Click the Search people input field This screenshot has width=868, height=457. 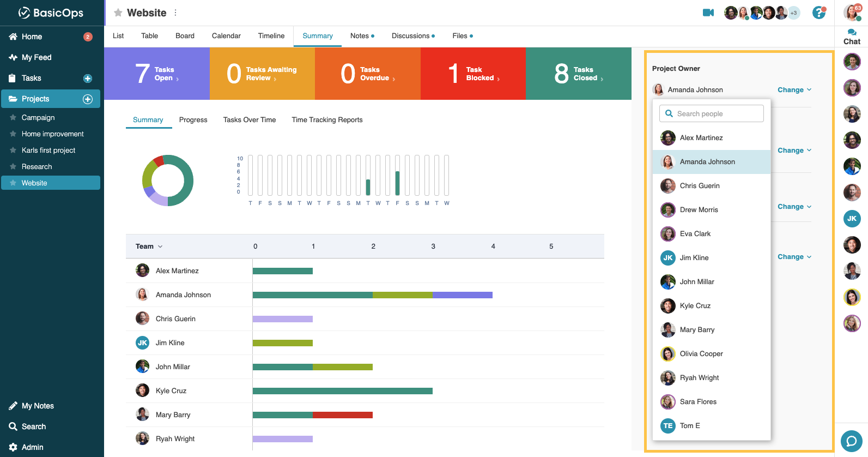tap(711, 113)
